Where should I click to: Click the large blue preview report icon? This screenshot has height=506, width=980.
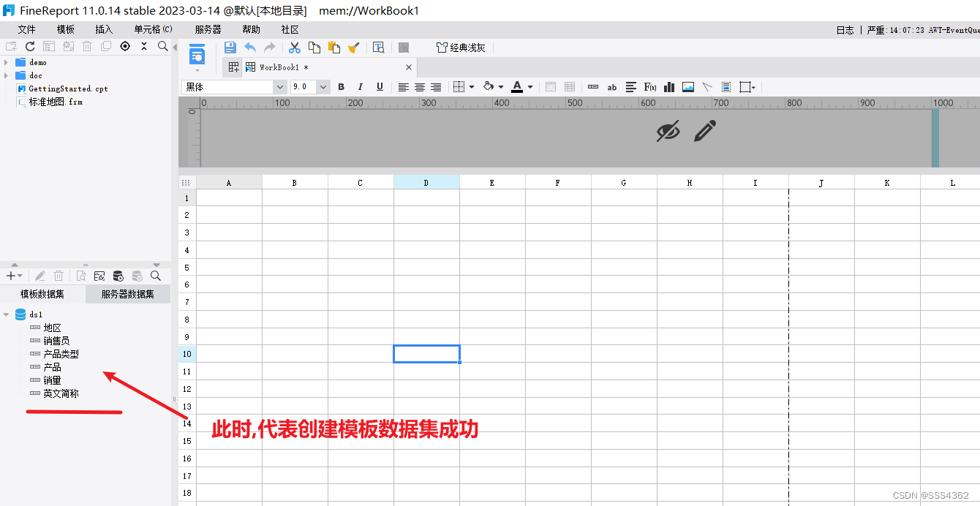pos(197,54)
